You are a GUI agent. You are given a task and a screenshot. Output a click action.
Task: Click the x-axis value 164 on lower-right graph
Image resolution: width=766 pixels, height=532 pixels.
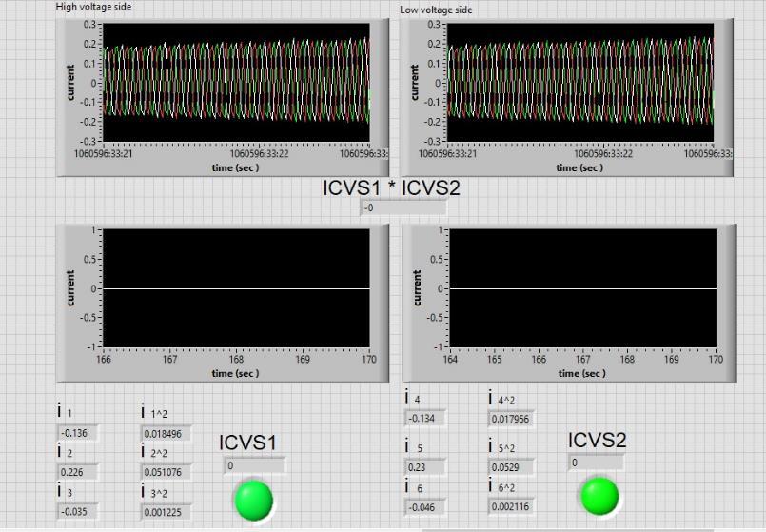pyautogui.click(x=450, y=360)
